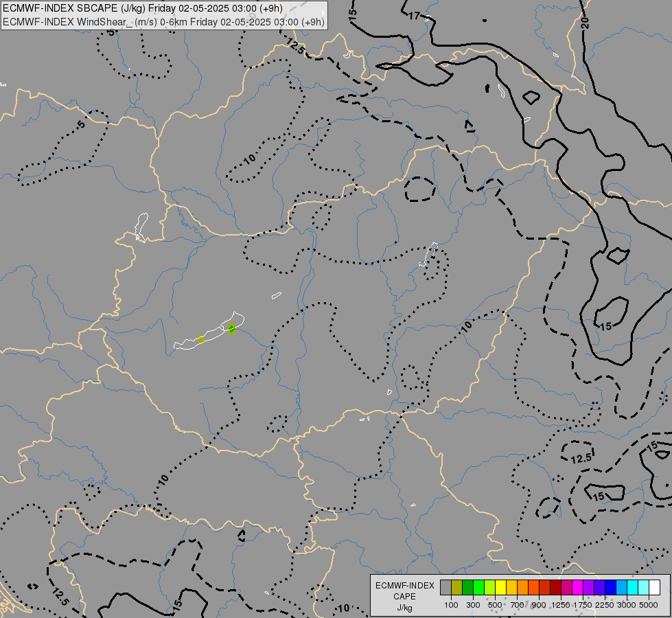Select the orange swatch right of 700
Screen dimensions: 672x618
pos(523,588)
